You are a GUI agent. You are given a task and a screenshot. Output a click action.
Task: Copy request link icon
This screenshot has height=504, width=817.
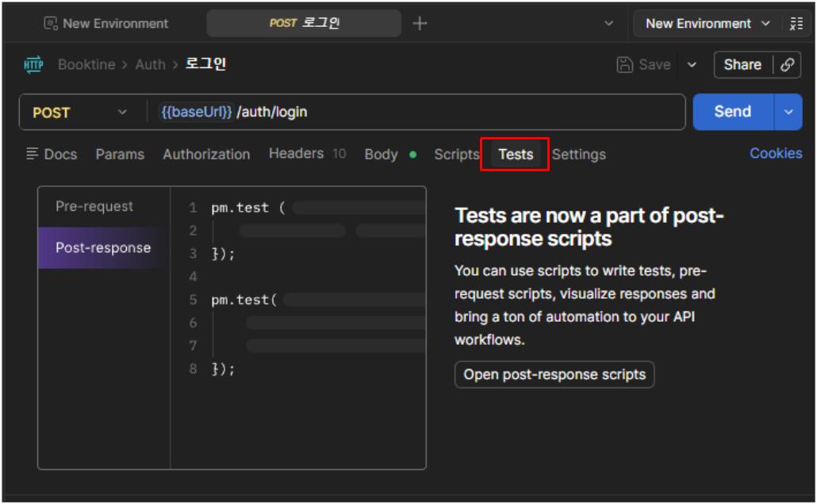pos(787,64)
